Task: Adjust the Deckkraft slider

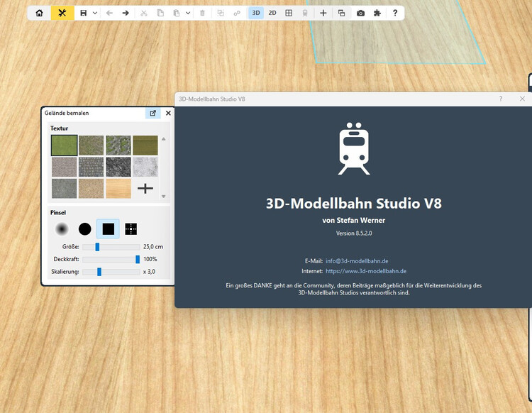Action: (111, 259)
